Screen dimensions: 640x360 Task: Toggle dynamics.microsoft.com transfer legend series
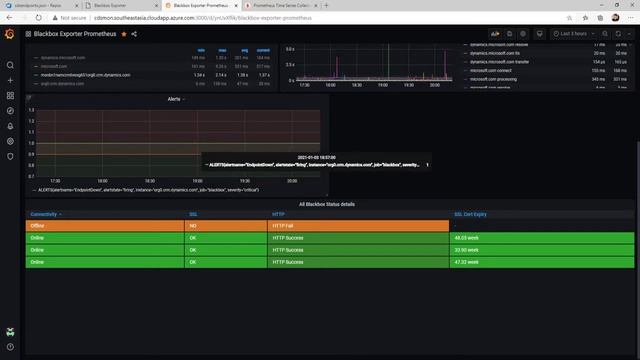(499, 62)
